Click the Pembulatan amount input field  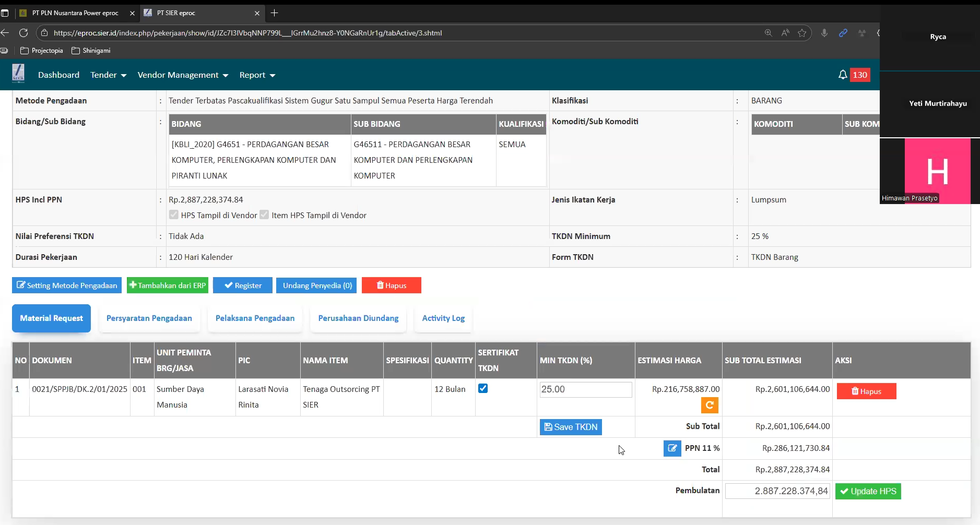point(777,491)
